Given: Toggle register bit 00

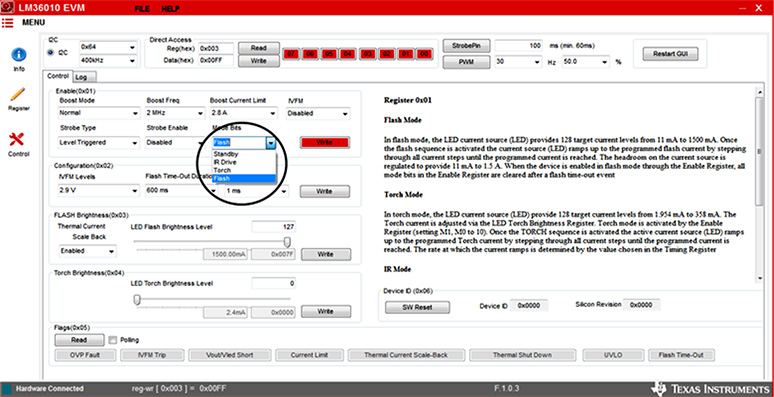Looking at the screenshot, I should 424,54.
